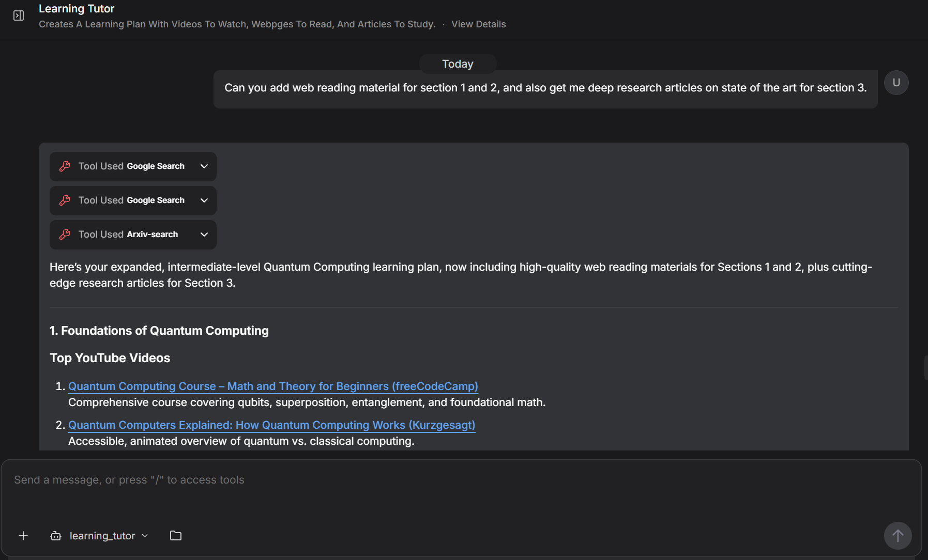Click the wrench icon on Arxiv-search tool

(65, 235)
